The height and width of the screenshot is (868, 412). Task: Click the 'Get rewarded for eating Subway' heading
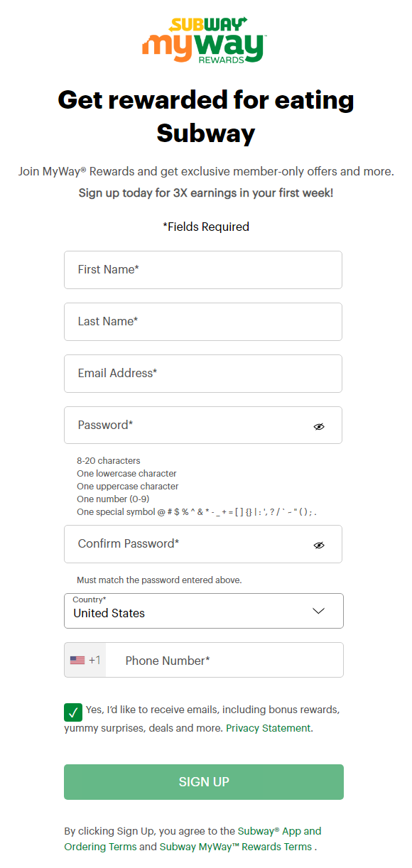(x=206, y=116)
